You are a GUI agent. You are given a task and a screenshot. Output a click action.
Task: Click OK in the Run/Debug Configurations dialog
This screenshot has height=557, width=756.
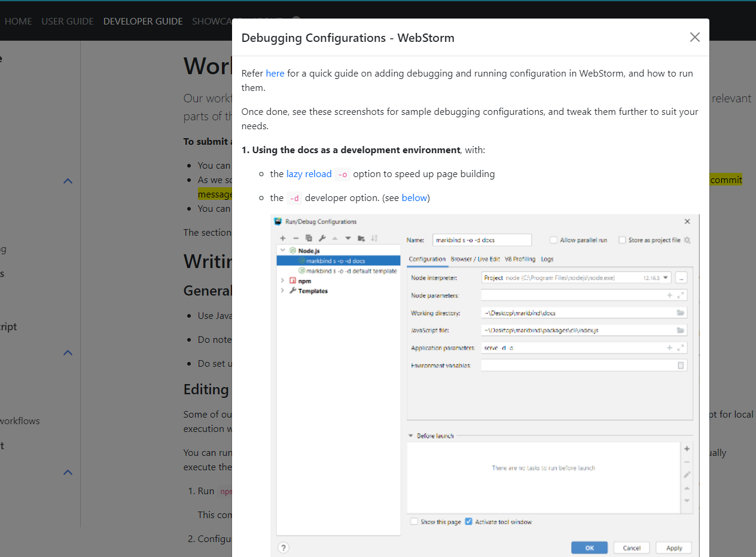click(x=589, y=547)
